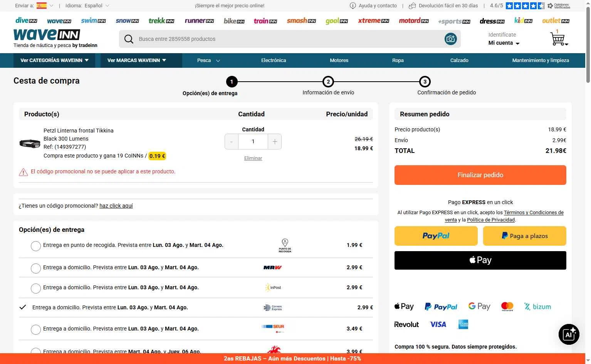Open the kidinn store logo link
The image size is (591, 364).
click(x=523, y=20)
